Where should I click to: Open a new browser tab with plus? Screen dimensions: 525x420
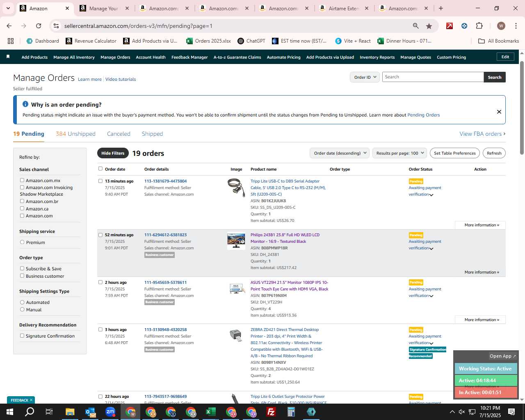pyautogui.click(x=441, y=8)
